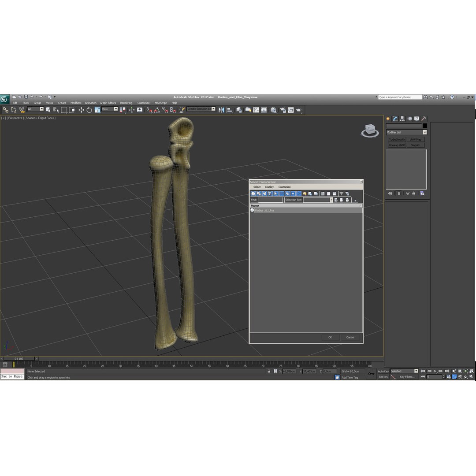This screenshot has height=476, width=476.
Task: Click the ViewCube in the viewport
Action: (x=370, y=130)
